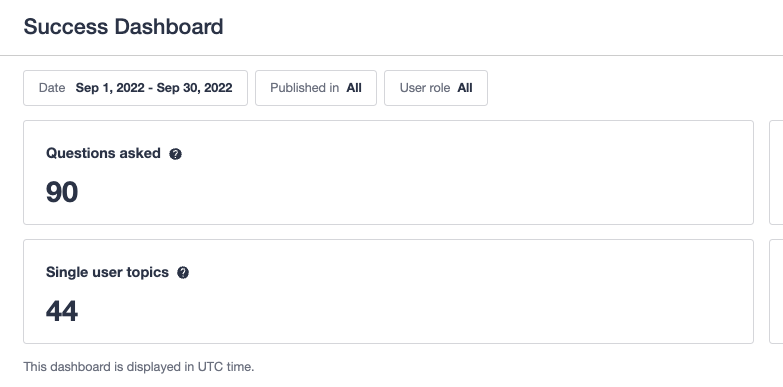783x387 pixels.
Task: Expand the User role filter
Action: (x=436, y=88)
